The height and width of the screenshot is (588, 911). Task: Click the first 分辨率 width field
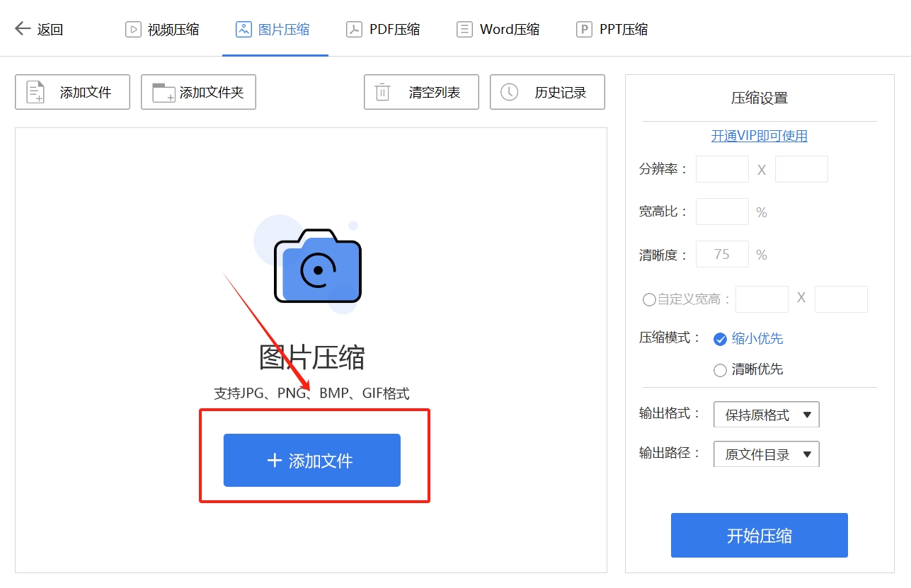point(722,169)
